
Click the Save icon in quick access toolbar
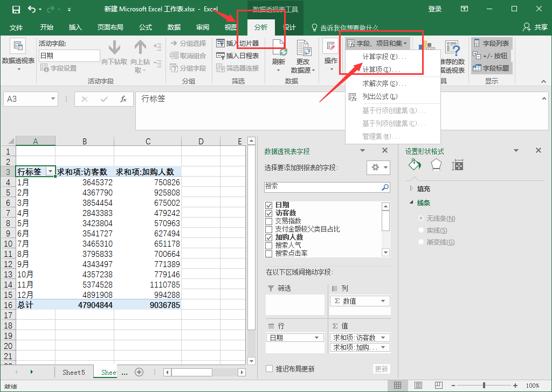[16, 9]
